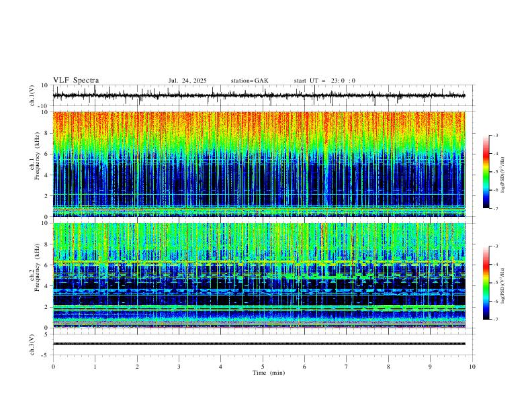
Task: Click the ch.1 spectrogram color scale bar
Action: [486, 172]
